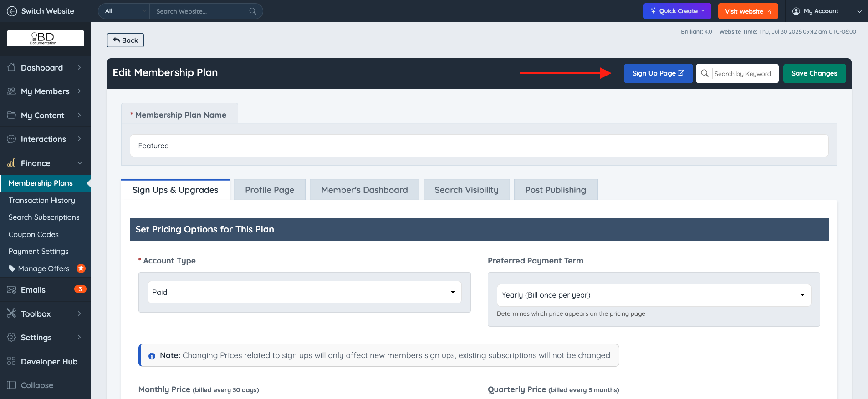Screen dimensions: 868x399
Task: Open the Search Visibility tab
Action: [466, 190]
